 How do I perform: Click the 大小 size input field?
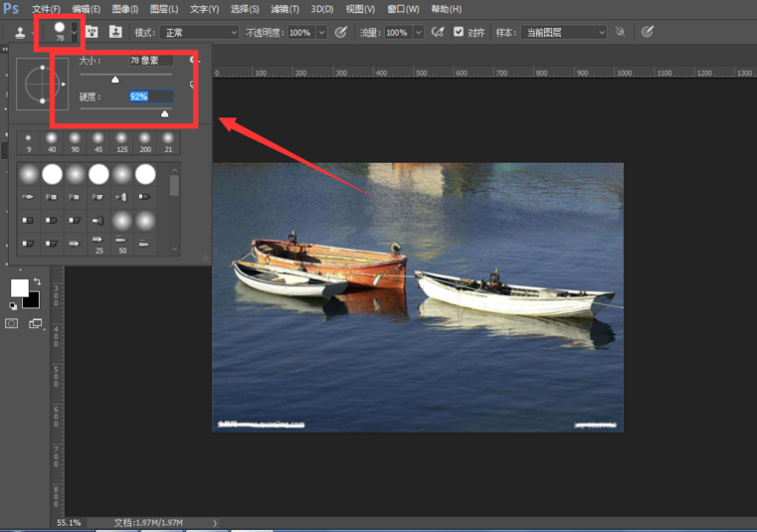(x=149, y=61)
